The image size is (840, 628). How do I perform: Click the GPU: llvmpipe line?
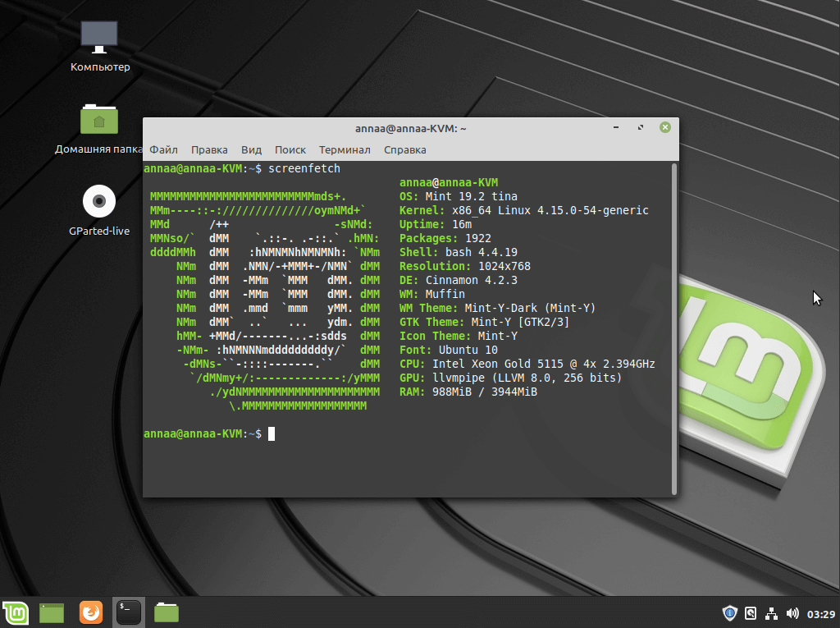511,378
